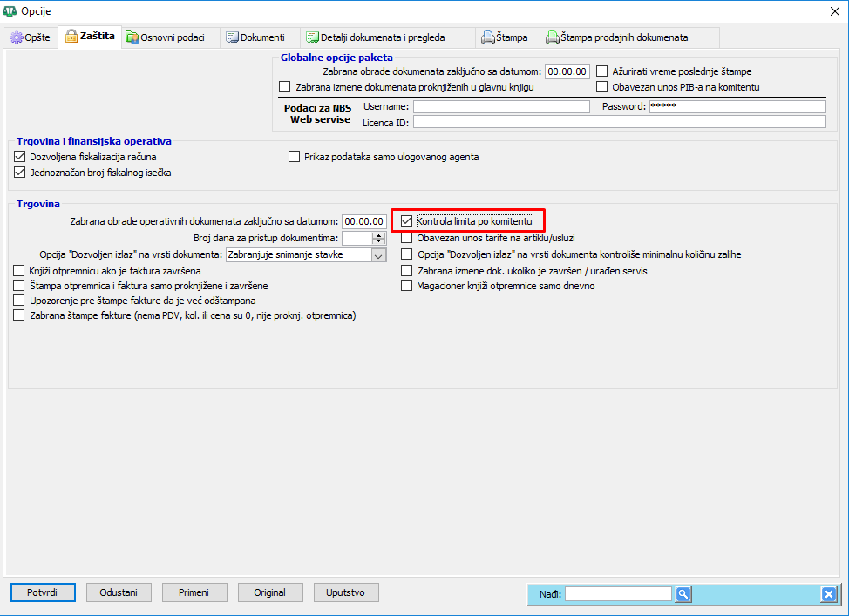Click the Opcije window app icon
This screenshot has width=849, height=616.
tap(10, 10)
